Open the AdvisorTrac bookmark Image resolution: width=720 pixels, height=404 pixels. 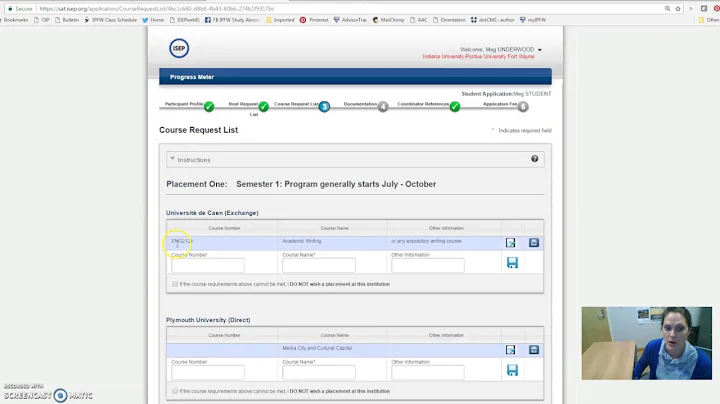click(350, 20)
